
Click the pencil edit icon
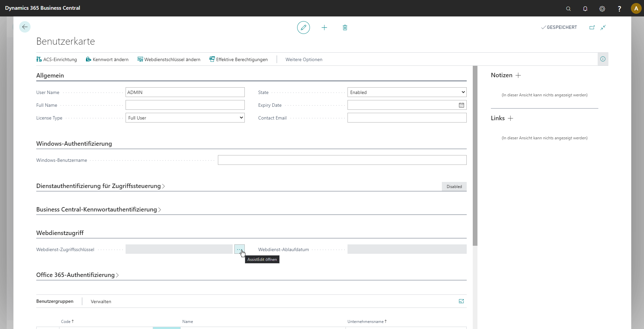point(303,28)
